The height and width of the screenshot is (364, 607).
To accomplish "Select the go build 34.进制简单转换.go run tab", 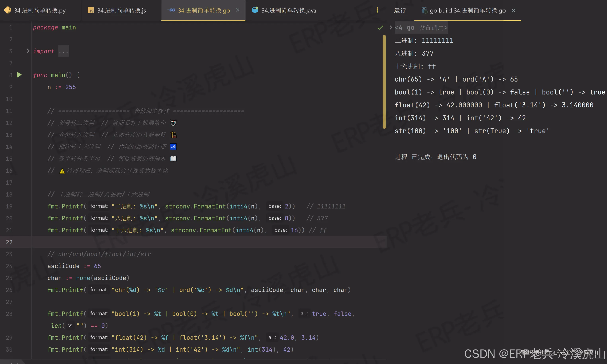I will click(467, 10).
